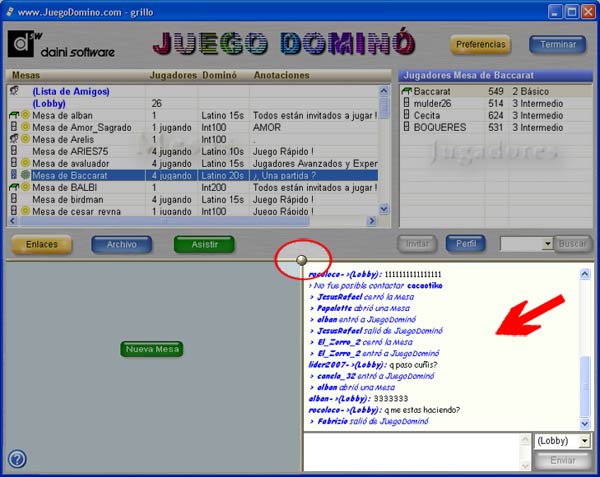Sort by the Jugadores column header

(173, 75)
